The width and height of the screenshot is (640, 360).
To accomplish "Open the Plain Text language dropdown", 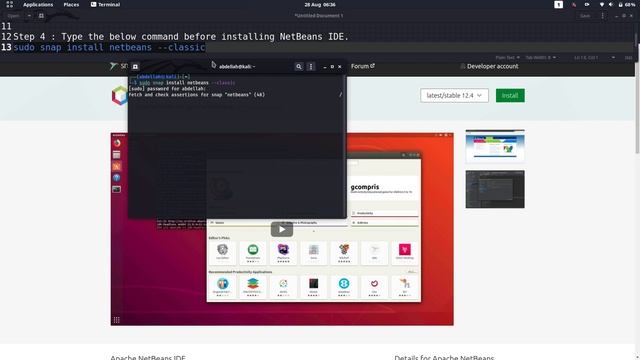I will click(507, 58).
